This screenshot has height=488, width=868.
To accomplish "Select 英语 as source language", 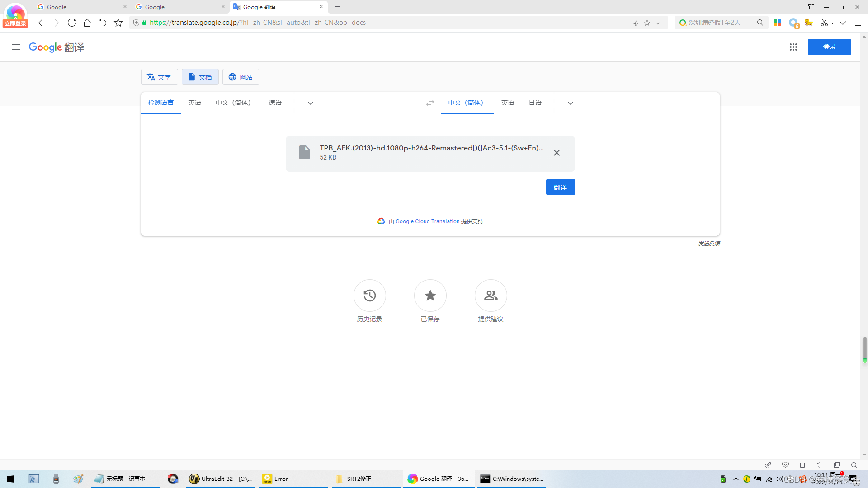I will pos(194,103).
